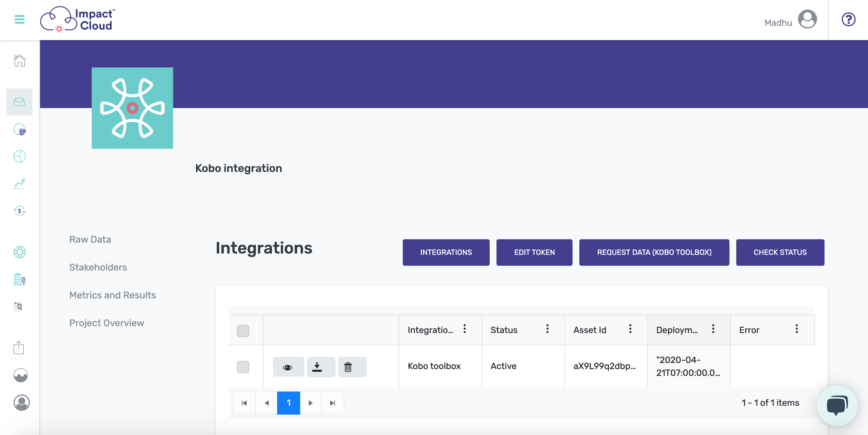Go to first page of table
This screenshot has height=435, width=868.
(x=244, y=403)
